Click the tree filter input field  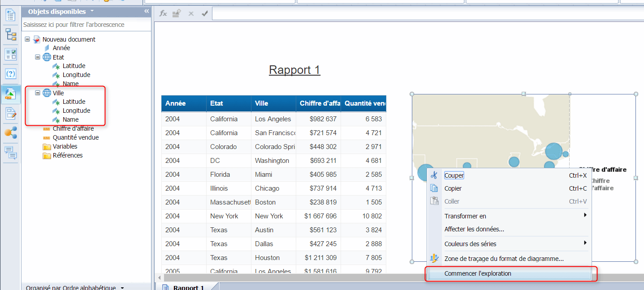(86, 25)
